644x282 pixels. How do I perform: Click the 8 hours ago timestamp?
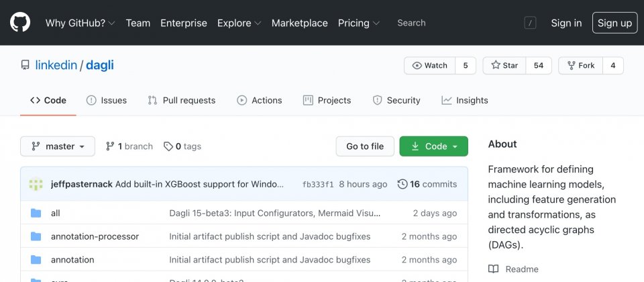pyautogui.click(x=363, y=184)
